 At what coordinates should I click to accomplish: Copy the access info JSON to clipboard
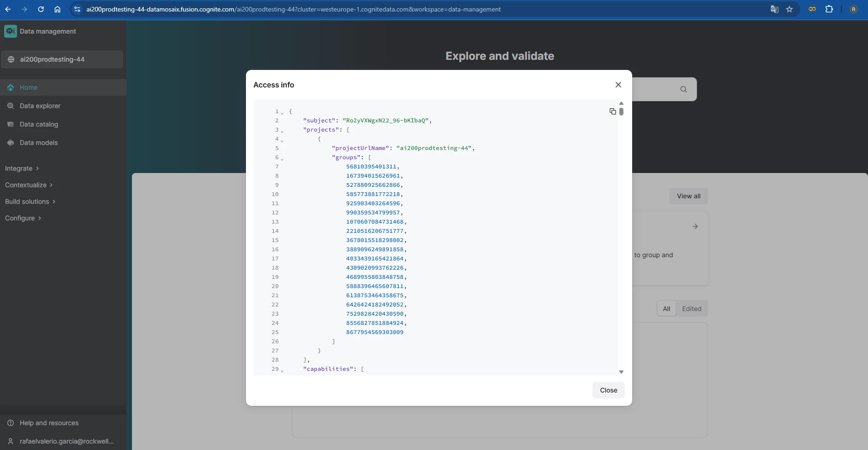pos(612,111)
